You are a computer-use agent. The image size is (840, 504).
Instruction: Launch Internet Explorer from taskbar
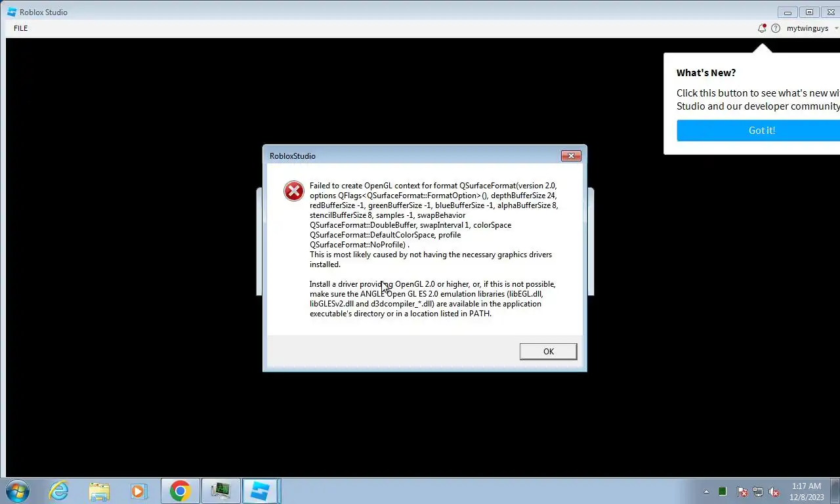point(58,491)
